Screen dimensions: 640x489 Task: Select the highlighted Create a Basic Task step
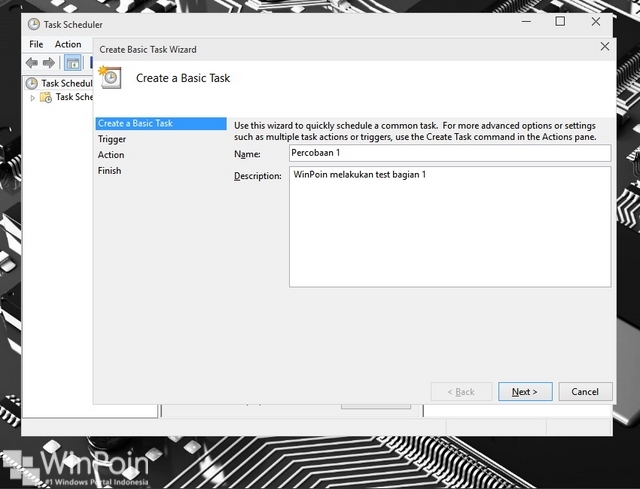point(161,123)
